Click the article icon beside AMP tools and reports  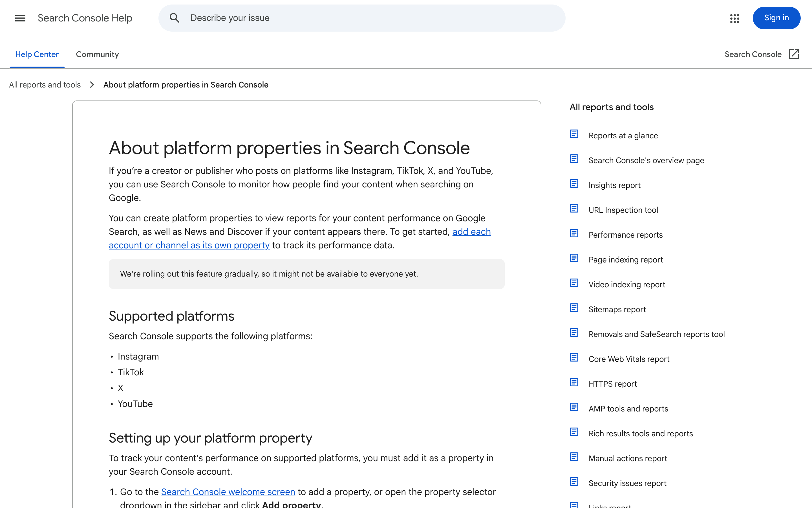(574, 408)
